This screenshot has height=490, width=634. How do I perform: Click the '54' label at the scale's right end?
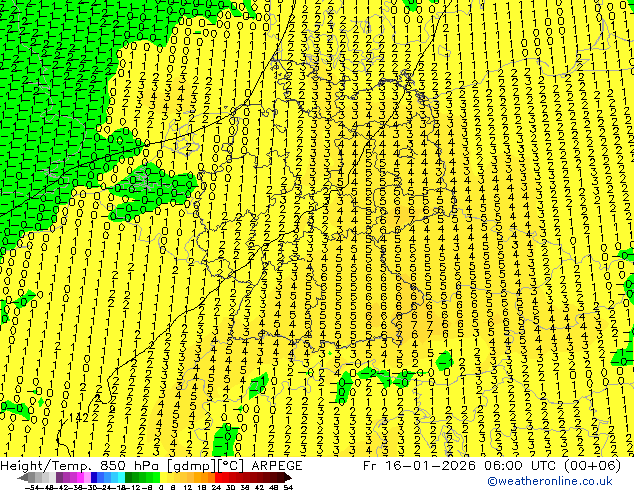(x=288, y=487)
